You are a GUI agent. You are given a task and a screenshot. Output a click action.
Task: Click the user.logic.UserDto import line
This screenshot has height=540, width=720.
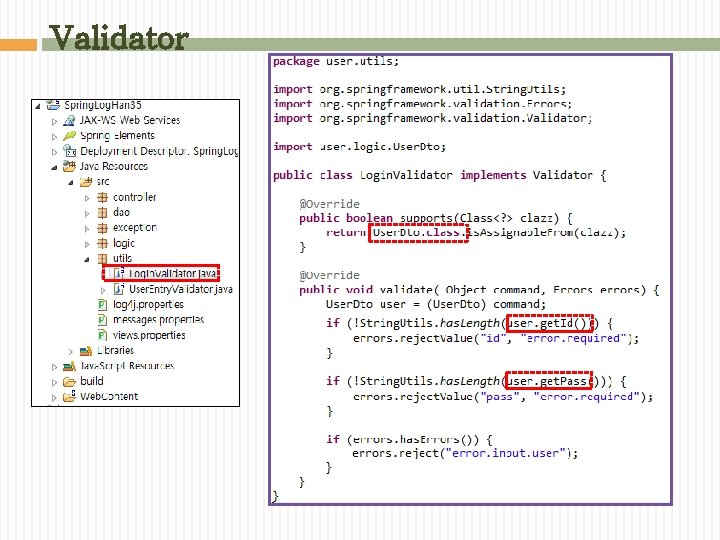[359, 146]
